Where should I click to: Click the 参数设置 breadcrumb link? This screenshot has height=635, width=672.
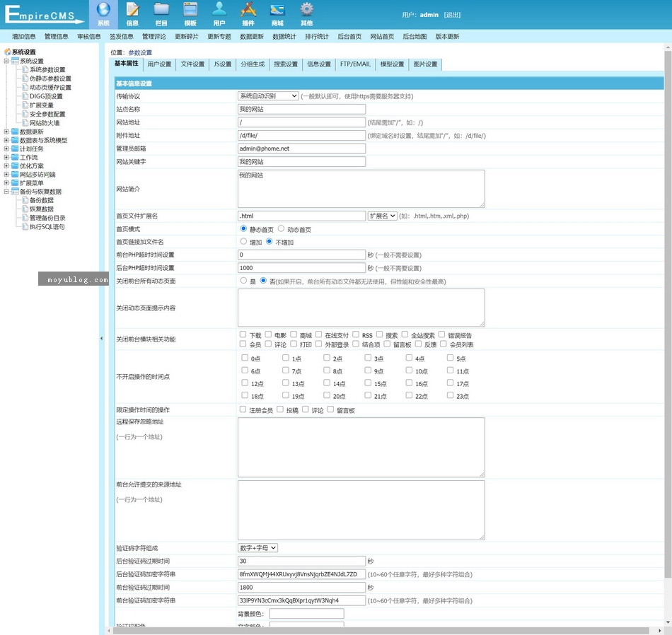click(x=140, y=52)
